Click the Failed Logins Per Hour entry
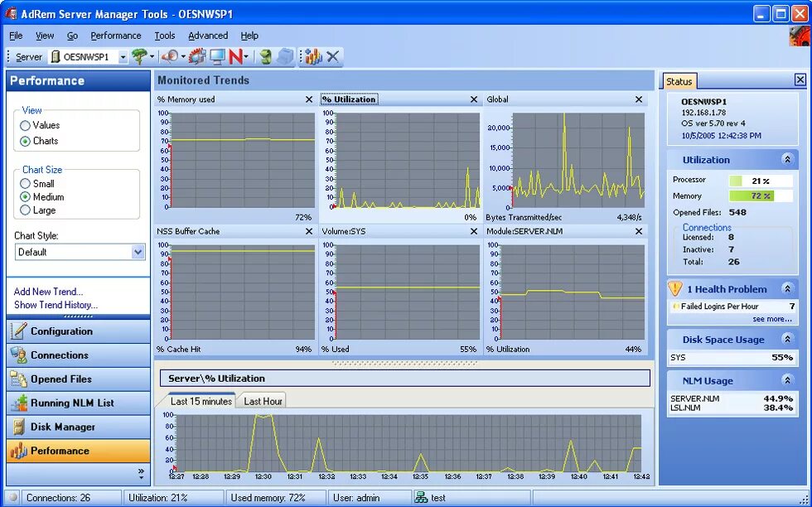 point(732,306)
